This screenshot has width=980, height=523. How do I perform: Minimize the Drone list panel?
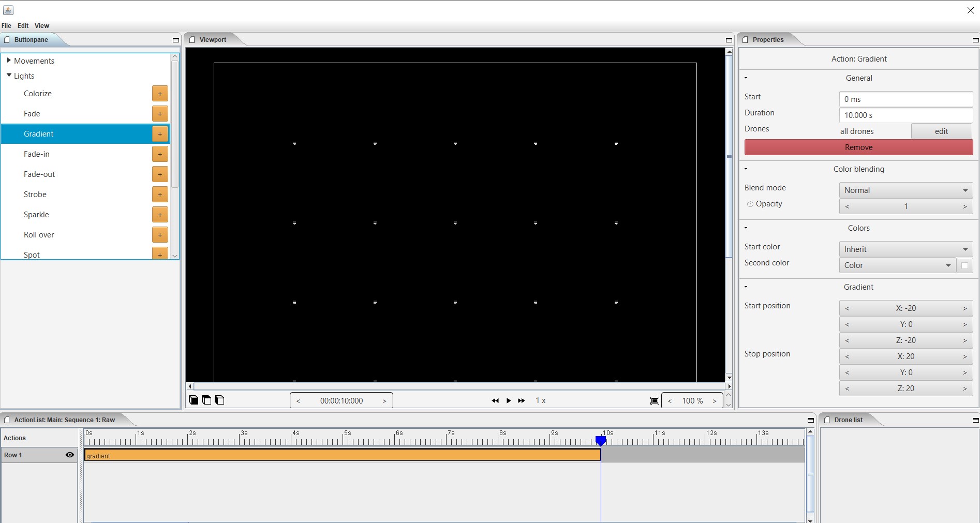pyautogui.click(x=975, y=420)
